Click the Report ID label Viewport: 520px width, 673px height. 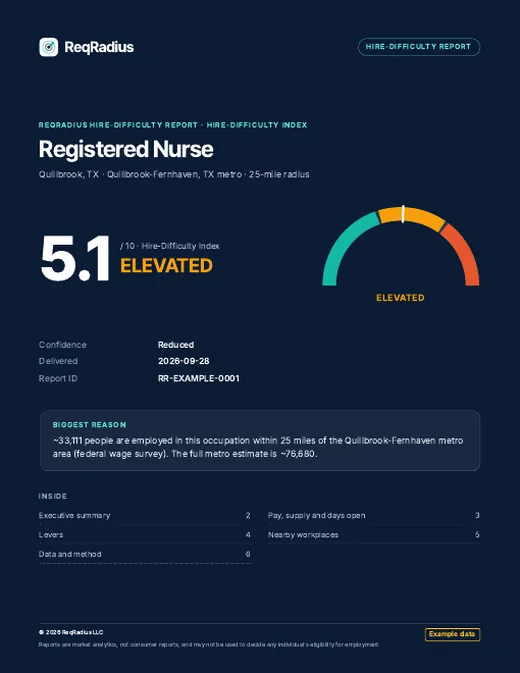[x=58, y=378]
